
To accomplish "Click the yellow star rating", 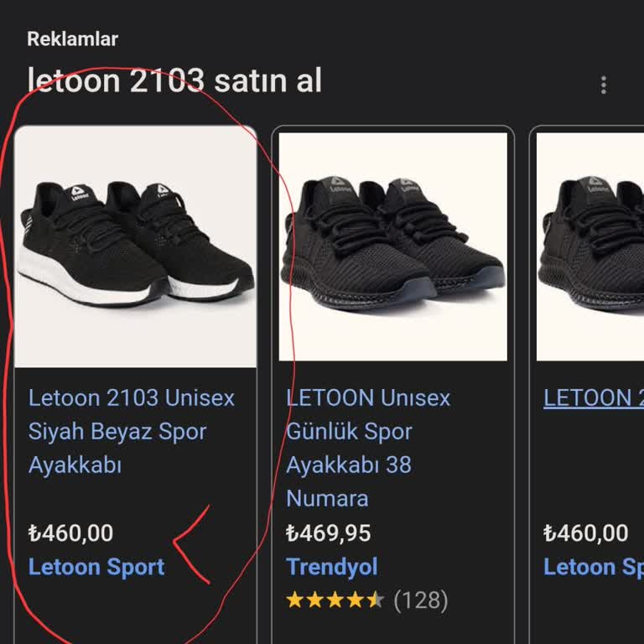I will 335,600.
